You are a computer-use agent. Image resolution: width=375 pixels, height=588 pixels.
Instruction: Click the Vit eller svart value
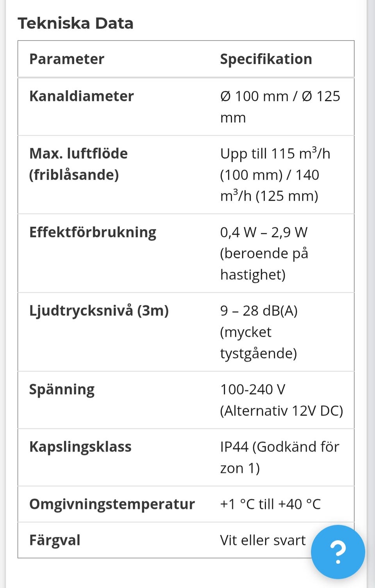tap(263, 540)
